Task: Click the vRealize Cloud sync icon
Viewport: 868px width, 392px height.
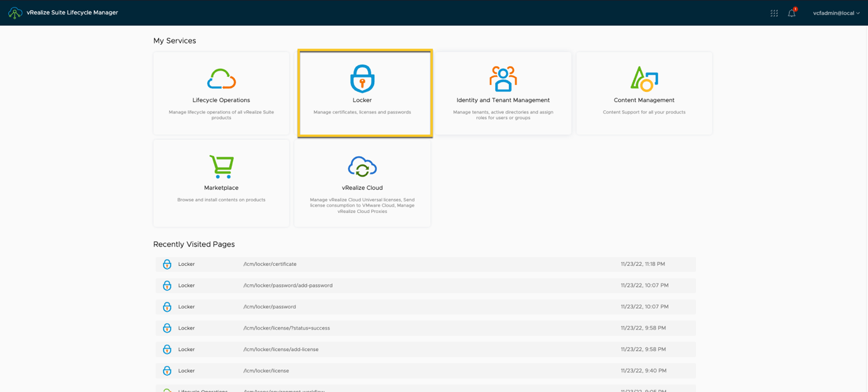Action: tap(362, 166)
